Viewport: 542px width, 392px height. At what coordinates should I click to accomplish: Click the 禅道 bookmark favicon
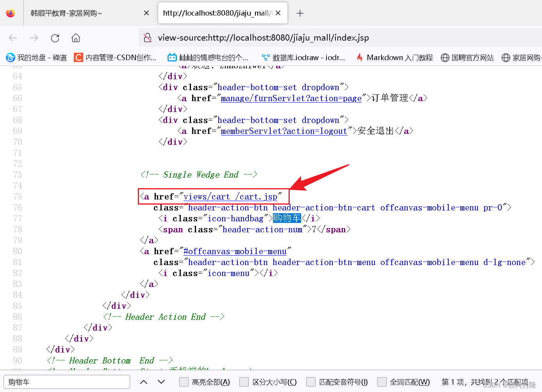click(11, 58)
